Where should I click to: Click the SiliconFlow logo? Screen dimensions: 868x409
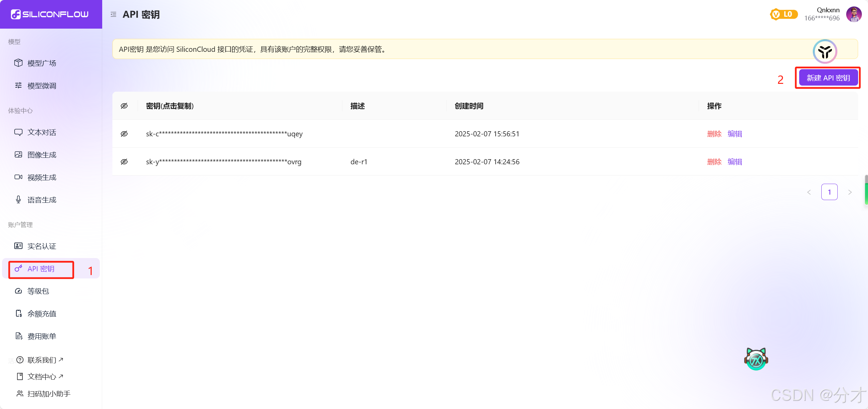pyautogui.click(x=50, y=14)
